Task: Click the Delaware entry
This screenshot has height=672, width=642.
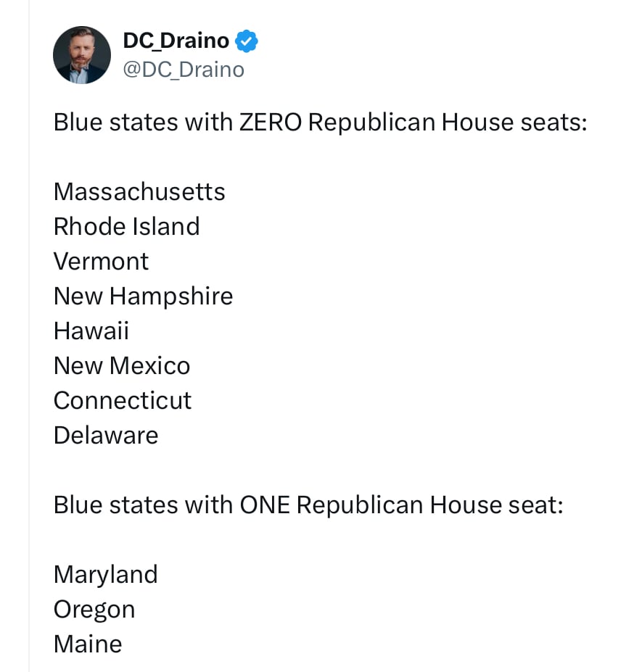Action: 106,436
